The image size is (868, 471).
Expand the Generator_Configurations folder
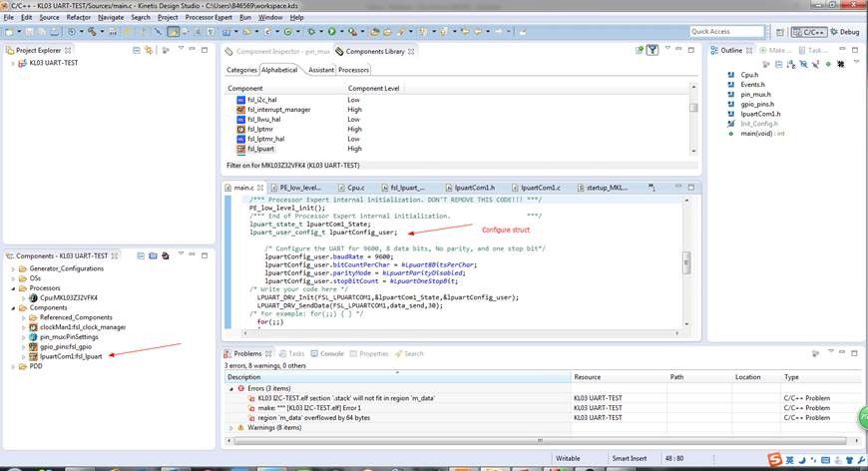pos(13,269)
